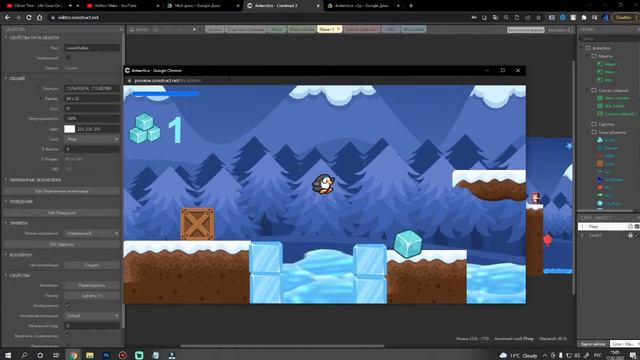Open the Windows Start menu
This screenshot has height=360, width=640.
tap(8, 355)
